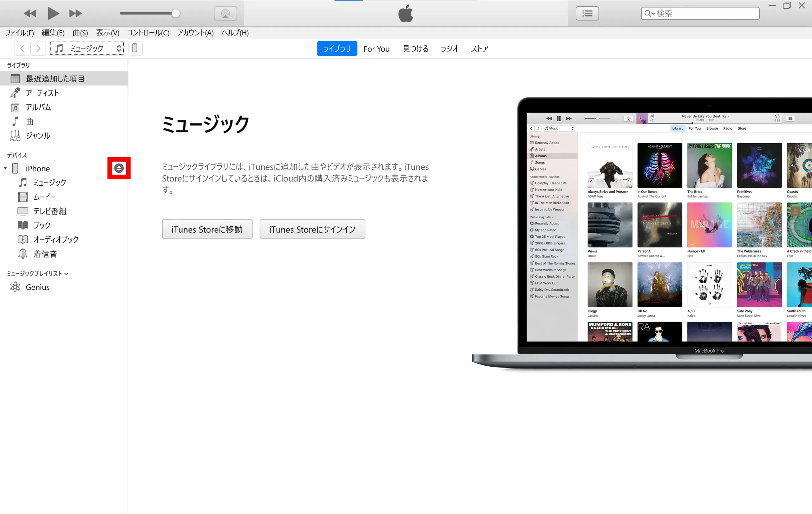Collapse the iPhone device tree triangle
812x514 pixels.
[5, 168]
